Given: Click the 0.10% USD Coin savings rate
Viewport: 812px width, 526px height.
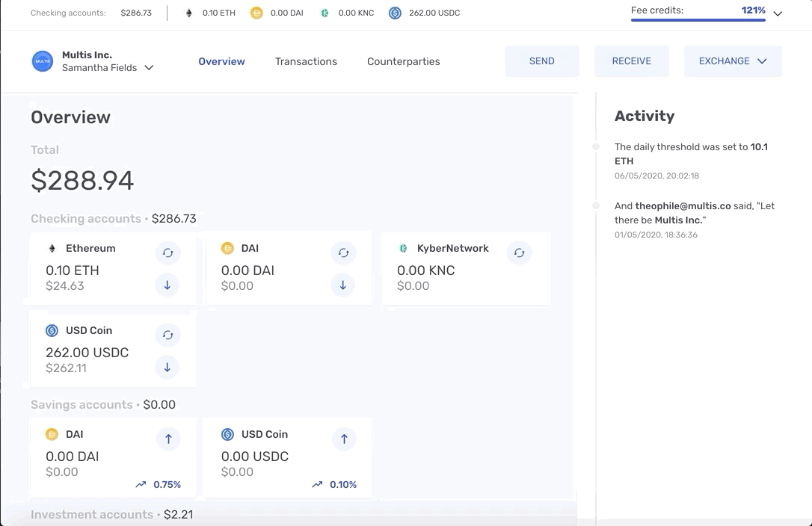Looking at the screenshot, I should pyautogui.click(x=343, y=485).
